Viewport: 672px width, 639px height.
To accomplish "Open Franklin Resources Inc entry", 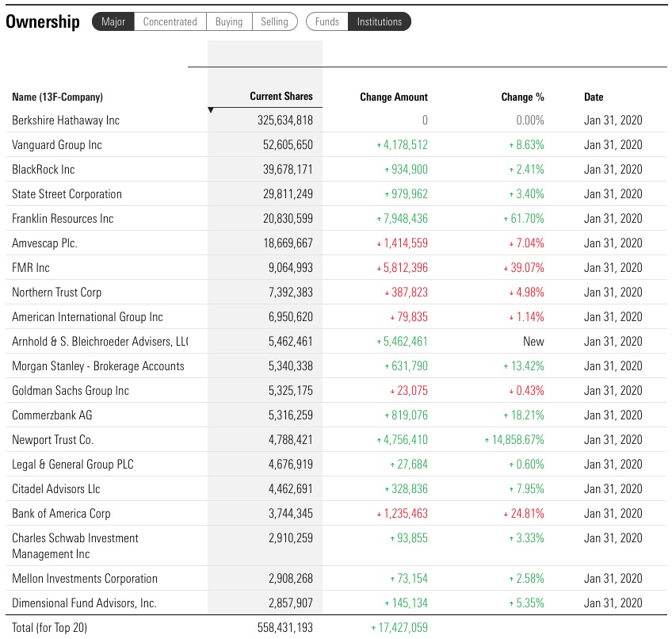I will pos(63,219).
